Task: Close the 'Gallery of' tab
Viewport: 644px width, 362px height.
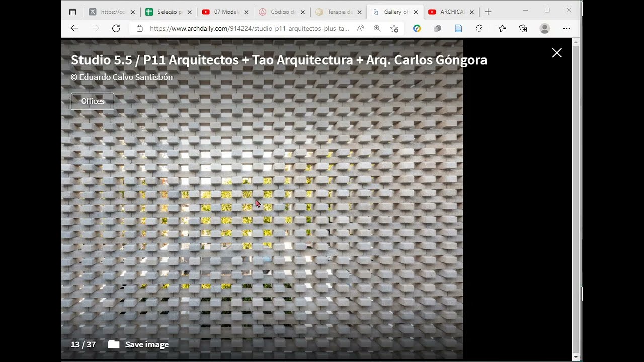Action: (416, 12)
